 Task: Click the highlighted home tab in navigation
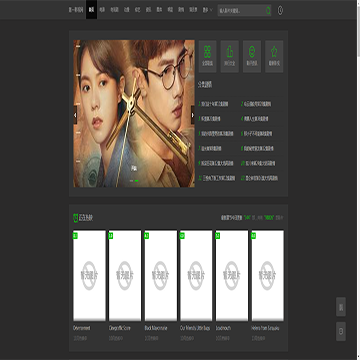pyautogui.click(x=91, y=10)
